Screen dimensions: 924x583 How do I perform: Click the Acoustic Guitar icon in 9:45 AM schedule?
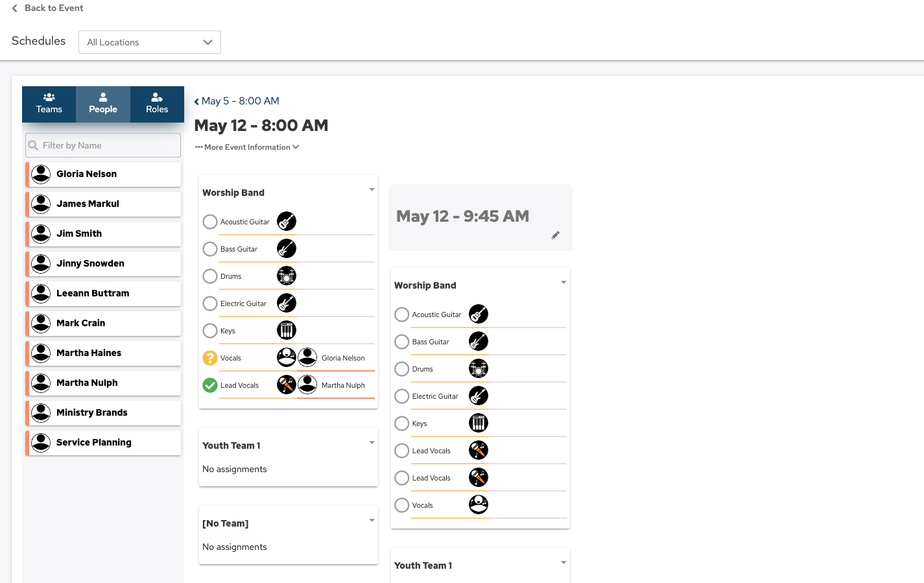click(479, 315)
